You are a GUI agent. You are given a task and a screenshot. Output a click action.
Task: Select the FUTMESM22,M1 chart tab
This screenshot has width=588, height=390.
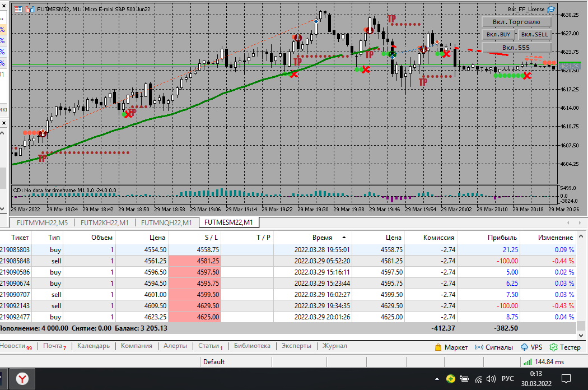[228, 222]
